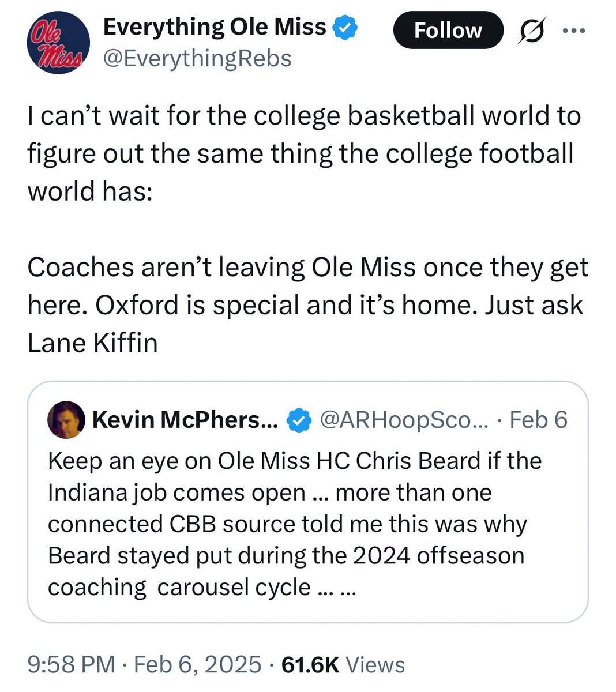Click Everything Ole Miss's blue verified badge
616x692 pixels.
347,28
